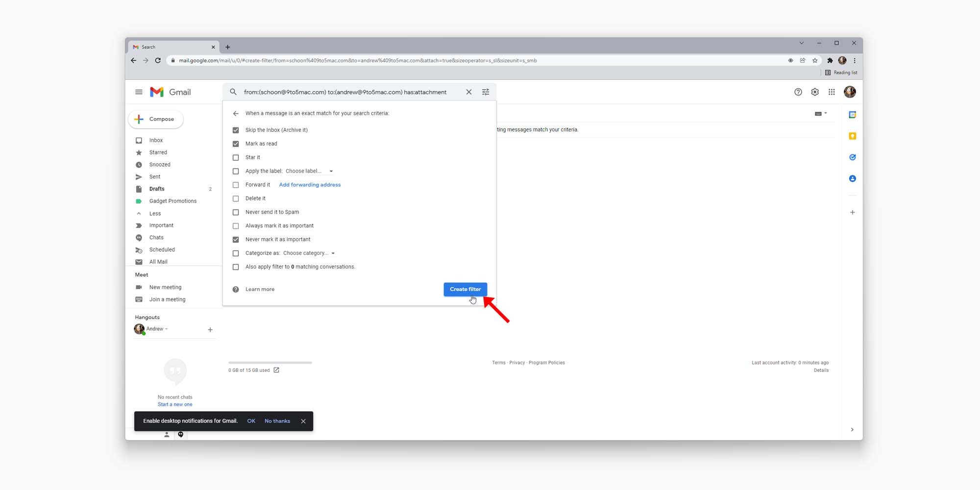The width and height of the screenshot is (980, 490).
Task: Go back using filter dialog arrow
Action: pyautogui.click(x=236, y=113)
